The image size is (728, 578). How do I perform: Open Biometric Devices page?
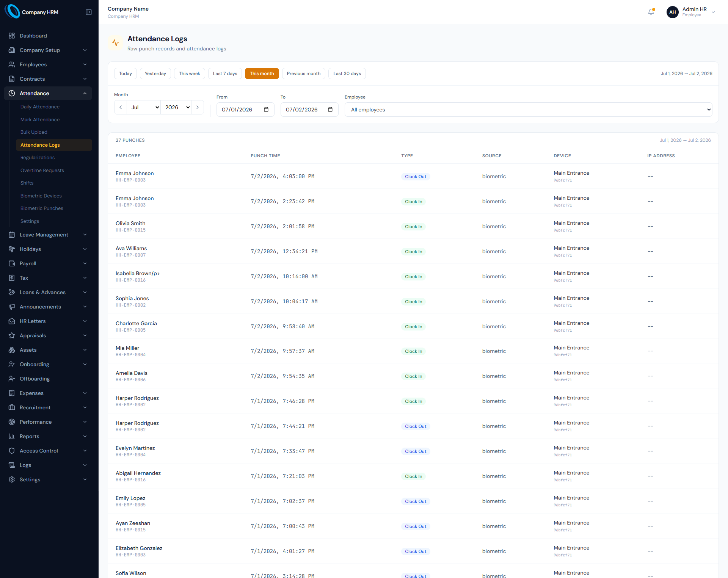[41, 196]
